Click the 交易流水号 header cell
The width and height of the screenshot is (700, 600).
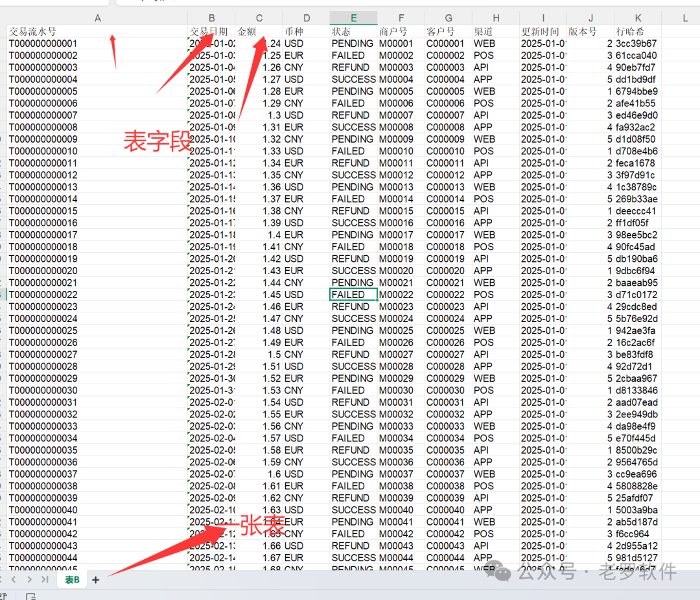(97, 31)
